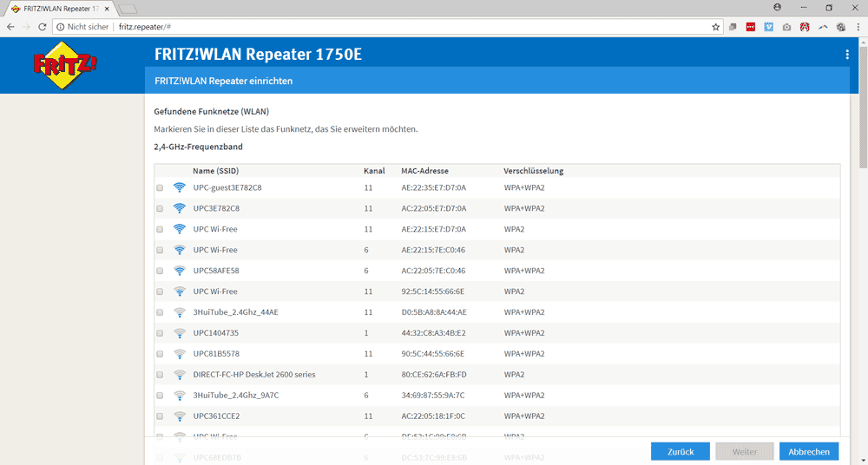The width and height of the screenshot is (868, 465).
Task: Click the Abbrechen button
Action: [809, 452]
